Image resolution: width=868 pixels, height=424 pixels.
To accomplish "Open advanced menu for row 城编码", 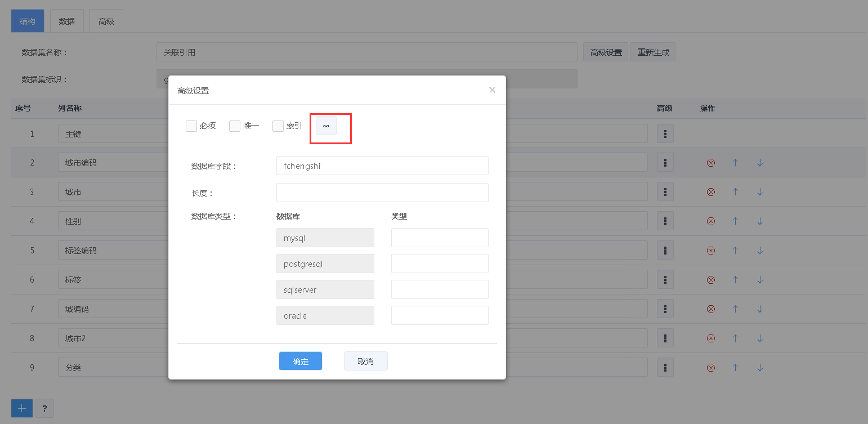I will [x=665, y=309].
